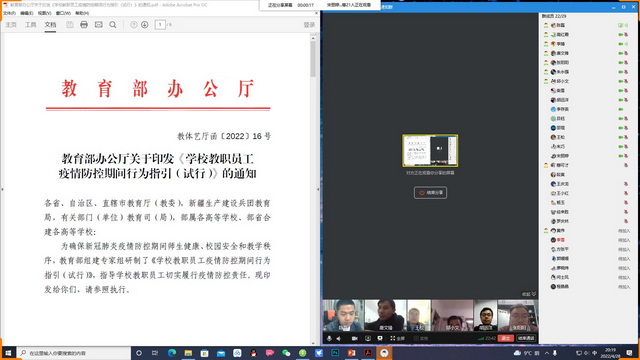640x360 pixels.
Task: Open Task View from the taskbar
Action: click(155, 353)
